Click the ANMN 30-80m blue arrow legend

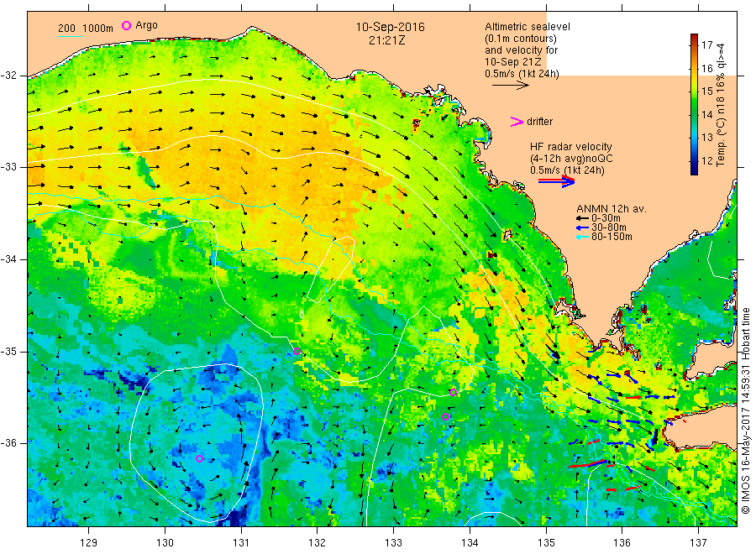pos(582,227)
